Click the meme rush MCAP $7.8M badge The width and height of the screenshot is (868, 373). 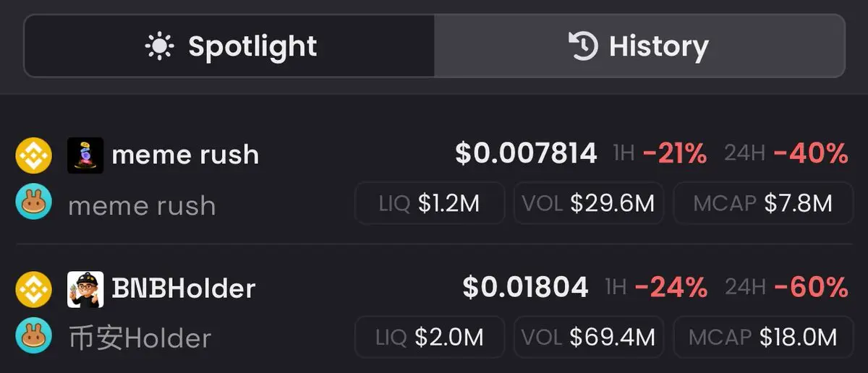[762, 203]
